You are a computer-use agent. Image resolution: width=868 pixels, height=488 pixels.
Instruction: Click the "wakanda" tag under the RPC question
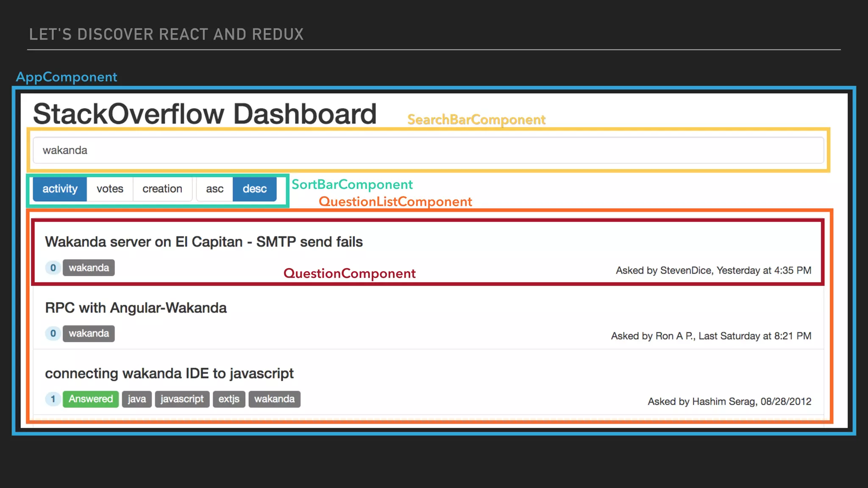(89, 333)
